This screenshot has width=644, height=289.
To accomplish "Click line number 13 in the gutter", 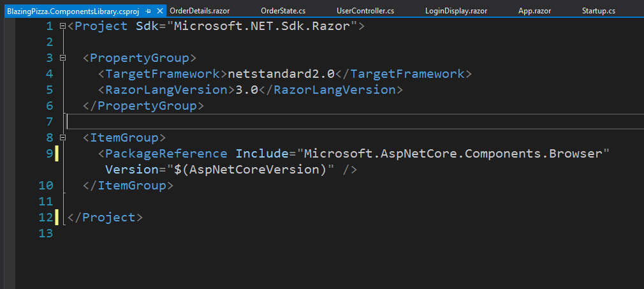I will tap(45, 233).
